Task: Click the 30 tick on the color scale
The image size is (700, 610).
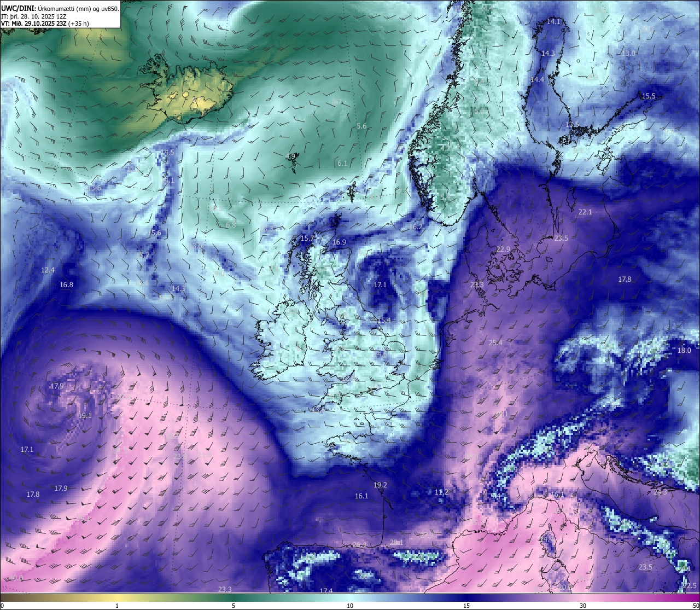Action: [583, 606]
